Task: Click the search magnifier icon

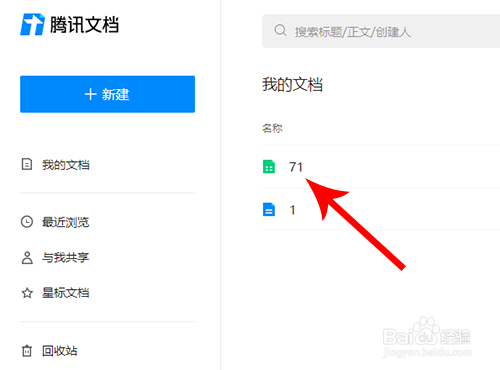Action: tap(280, 30)
